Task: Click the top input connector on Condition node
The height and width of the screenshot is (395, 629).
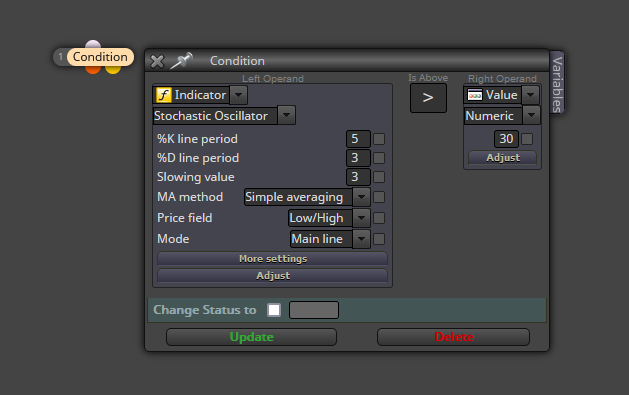Action: point(93,44)
